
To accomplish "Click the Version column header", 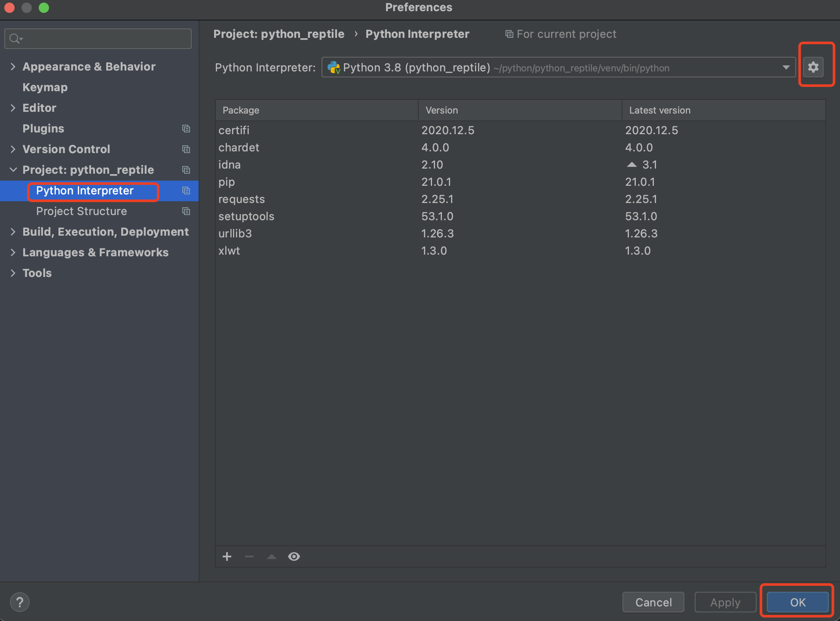I will [x=520, y=110].
